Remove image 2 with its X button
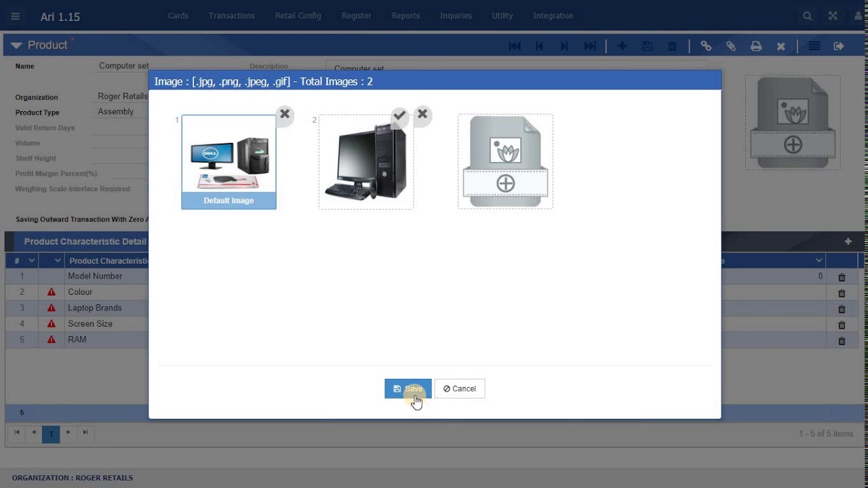This screenshot has height=488, width=868. pyautogui.click(x=422, y=114)
